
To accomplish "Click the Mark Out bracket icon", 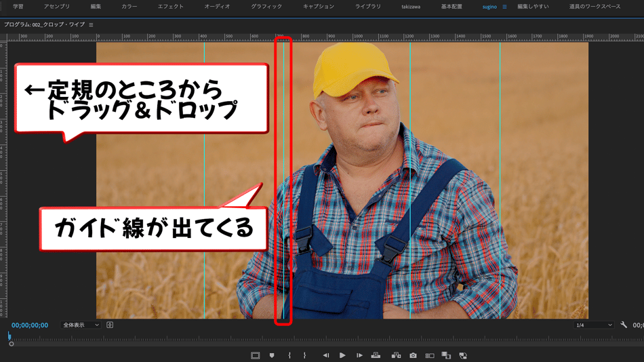I will pyautogui.click(x=305, y=355).
